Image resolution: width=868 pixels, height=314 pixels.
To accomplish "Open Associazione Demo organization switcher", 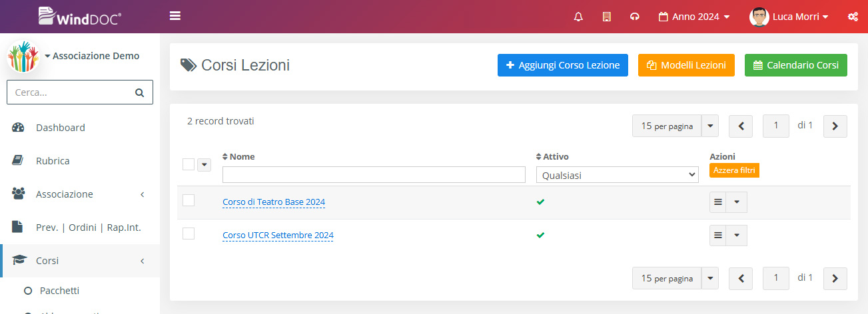I will tap(93, 56).
